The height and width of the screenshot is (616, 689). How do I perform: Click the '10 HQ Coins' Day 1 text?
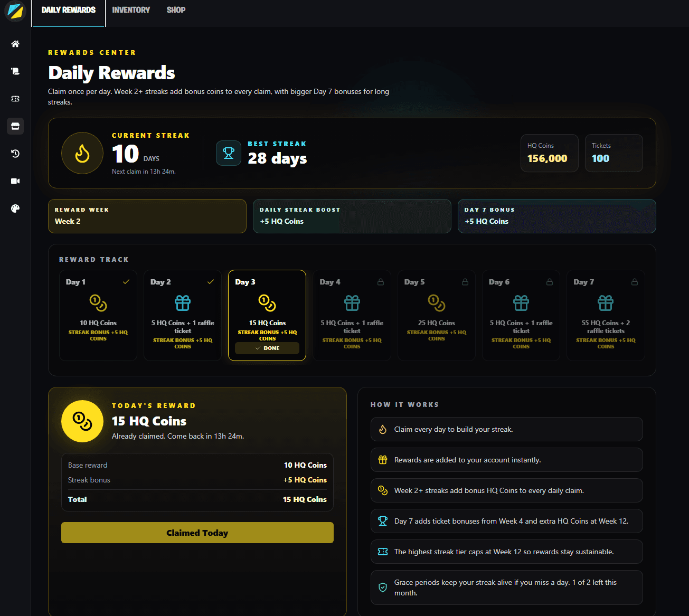click(98, 323)
